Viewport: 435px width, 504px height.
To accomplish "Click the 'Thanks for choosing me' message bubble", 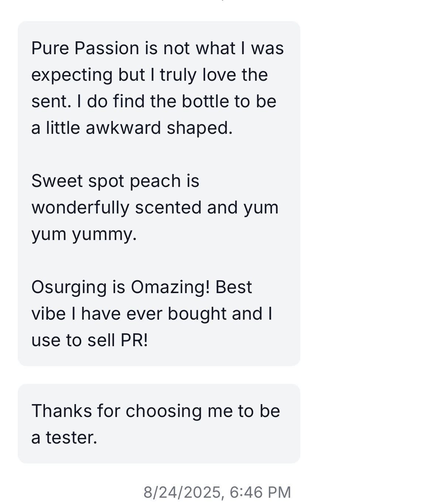I will (159, 423).
